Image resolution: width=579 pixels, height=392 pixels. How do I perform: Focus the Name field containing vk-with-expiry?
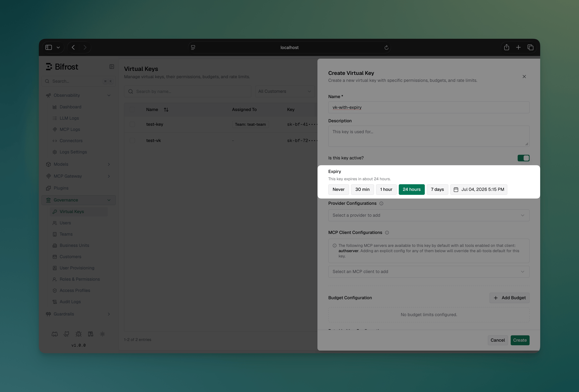pos(429,107)
